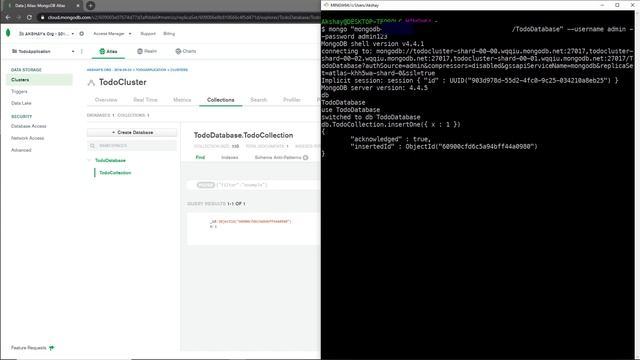Viewport: 640px width, 360px height.
Task: Open the organization settings gear icon
Action: pos(82,33)
